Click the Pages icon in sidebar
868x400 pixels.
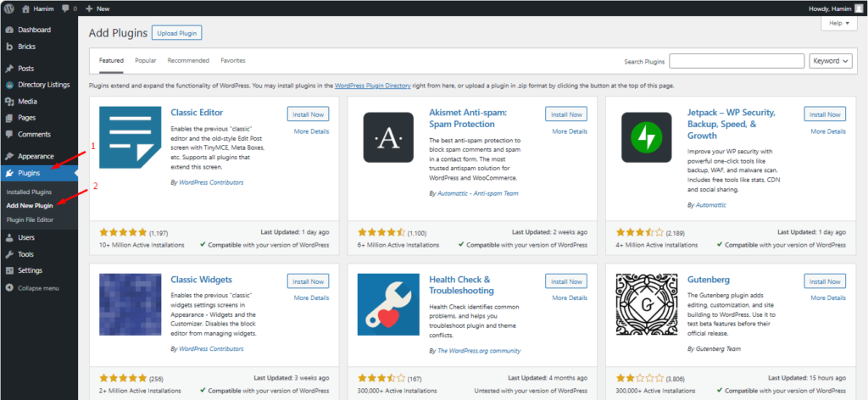tap(8, 118)
